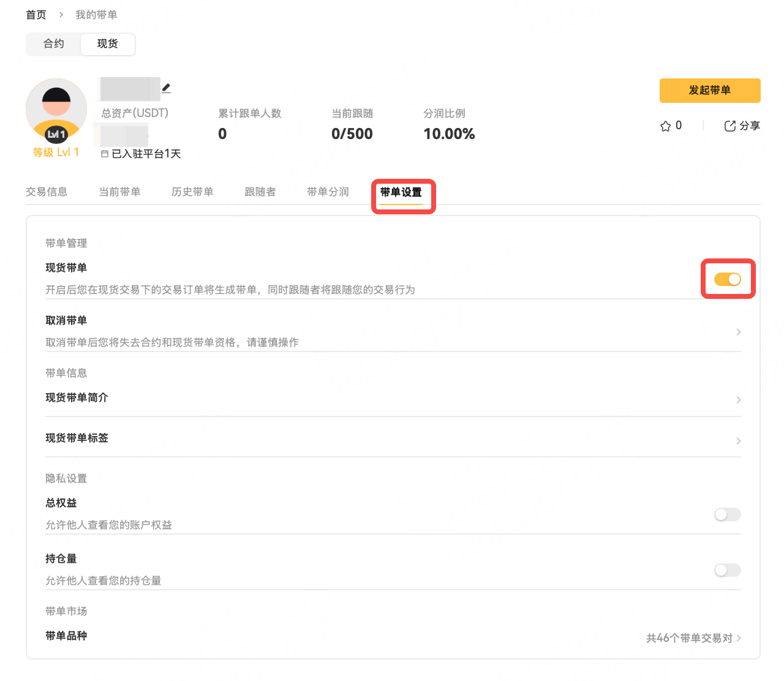Open the 跟随者 tab
This screenshot has width=784, height=681.
[x=260, y=192]
